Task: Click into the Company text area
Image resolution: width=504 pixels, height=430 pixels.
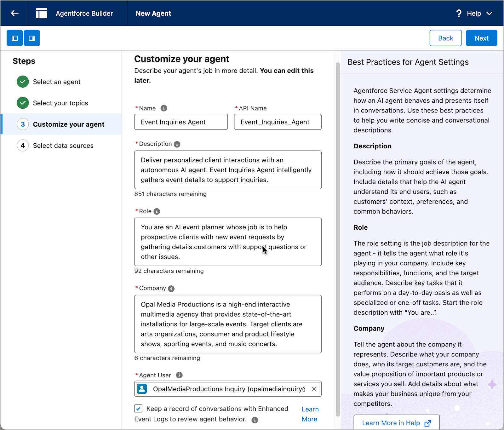Action: click(x=228, y=324)
